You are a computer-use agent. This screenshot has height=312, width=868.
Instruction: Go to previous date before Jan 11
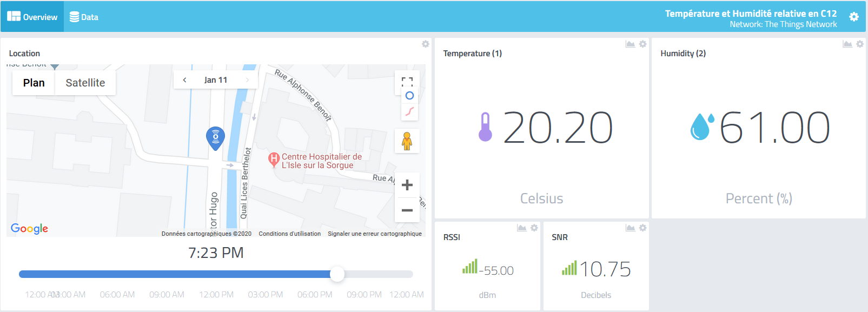185,80
